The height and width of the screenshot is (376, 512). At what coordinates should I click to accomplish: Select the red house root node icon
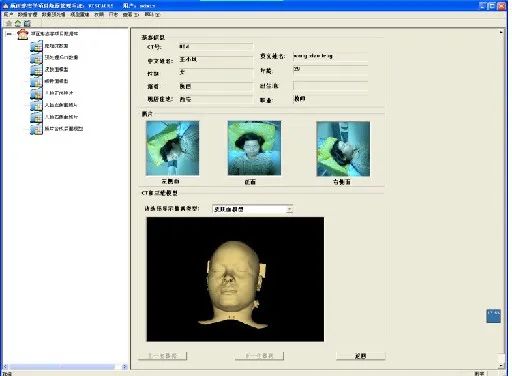(23, 34)
